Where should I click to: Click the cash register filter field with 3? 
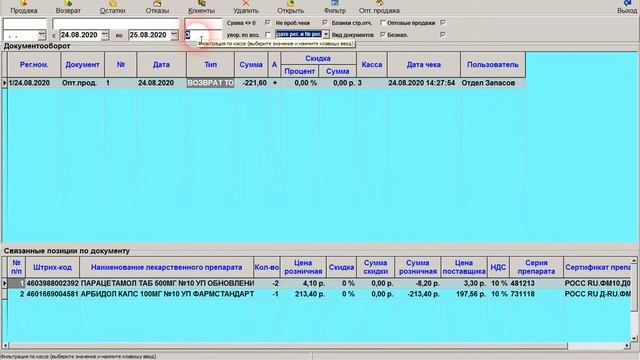pyautogui.click(x=203, y=35)
